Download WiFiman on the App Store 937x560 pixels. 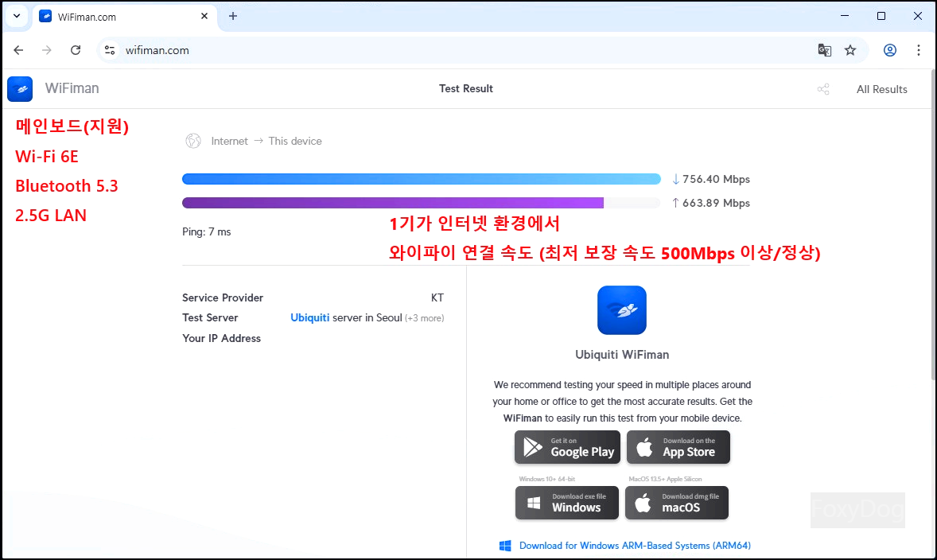pos(678,447)
